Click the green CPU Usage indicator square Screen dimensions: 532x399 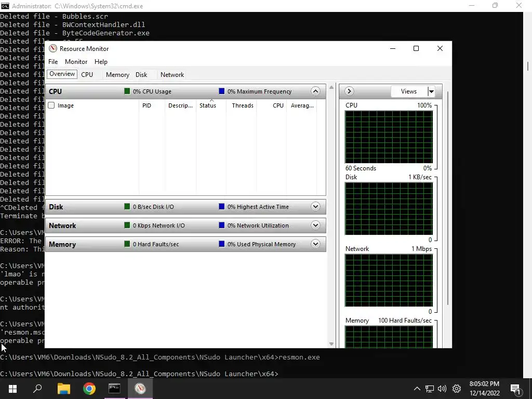pyautogui.click(x=127, y=91)
